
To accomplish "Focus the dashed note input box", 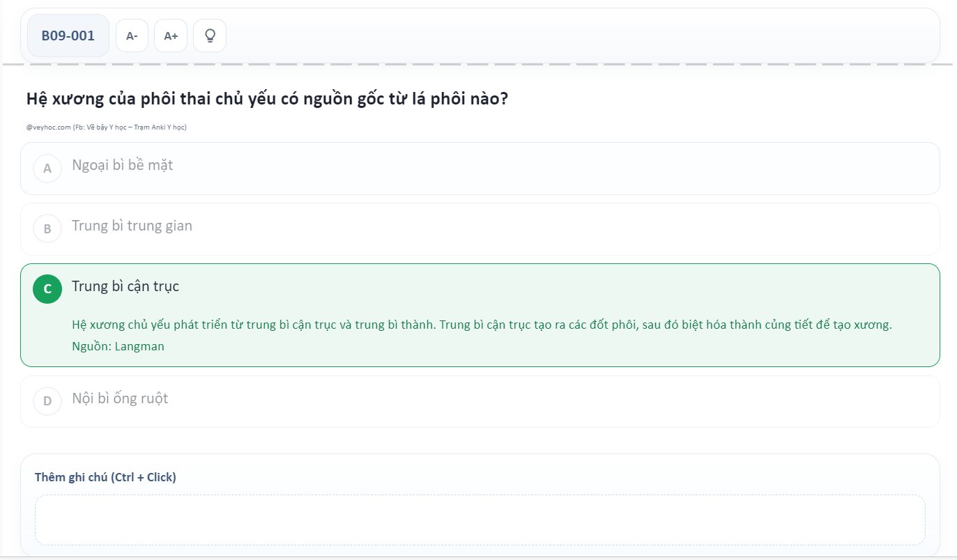I will click(x=480, y=520).
